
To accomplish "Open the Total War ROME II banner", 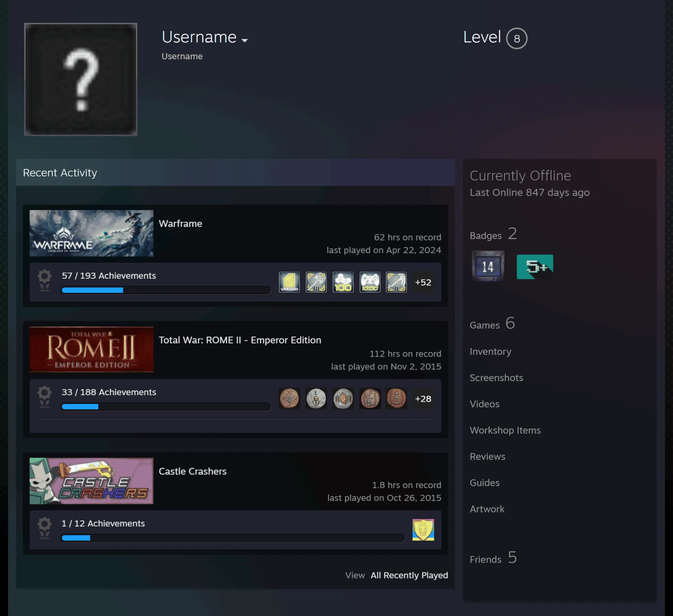I will [x=91, y=350].
